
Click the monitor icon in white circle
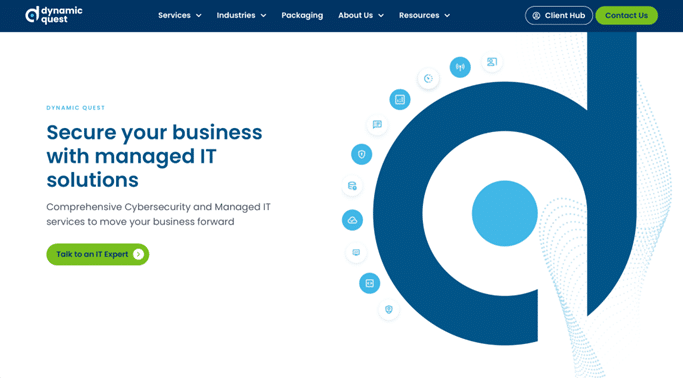(x=356, y=253)
